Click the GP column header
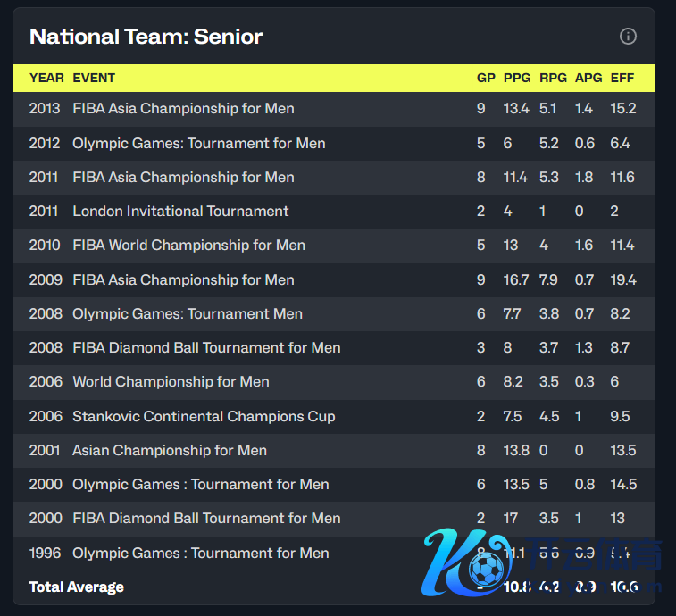 (486, 78)
